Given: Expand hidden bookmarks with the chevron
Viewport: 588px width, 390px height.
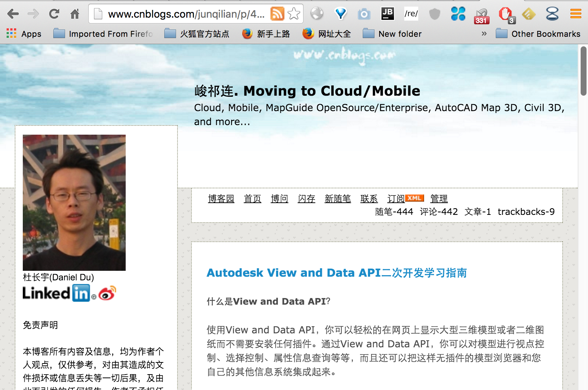Looking at the screenshot, I should [x=484, y=34].
